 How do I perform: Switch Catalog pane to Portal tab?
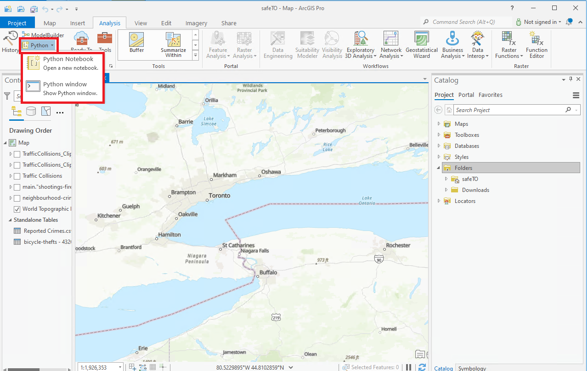click(x=466, y=95)
